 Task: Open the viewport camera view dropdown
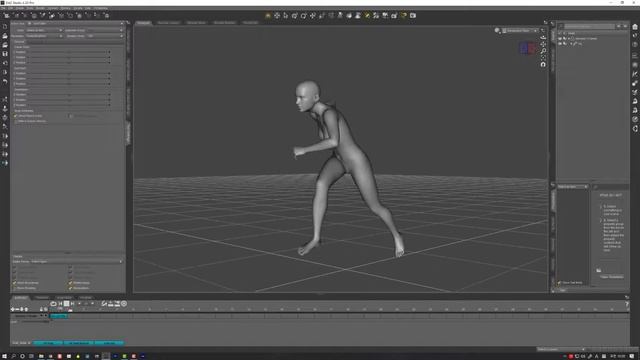522,31
